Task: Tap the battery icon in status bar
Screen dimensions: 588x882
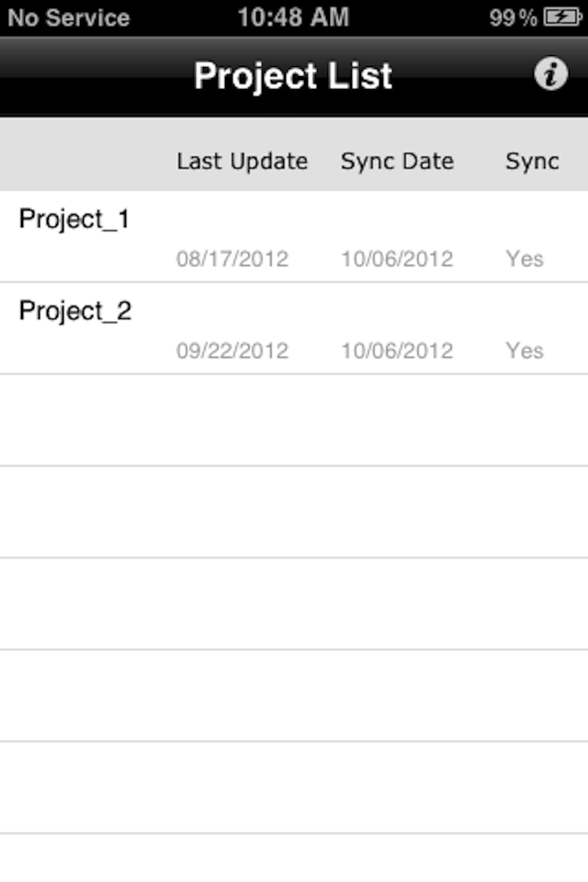Action: pos(562,17)
